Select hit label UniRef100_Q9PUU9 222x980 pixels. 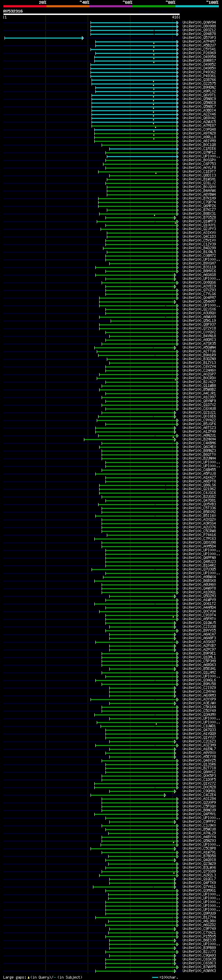pos(199,913)
